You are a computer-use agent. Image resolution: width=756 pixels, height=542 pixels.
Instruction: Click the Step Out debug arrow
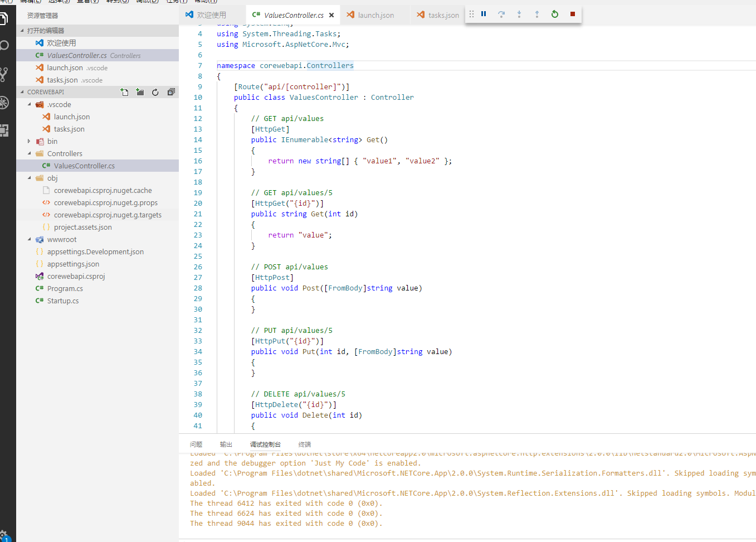pos(537,14)
